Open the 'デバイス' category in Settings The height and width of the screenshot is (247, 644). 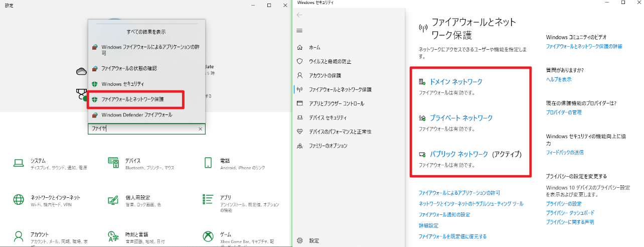click(x=133, y=161)
